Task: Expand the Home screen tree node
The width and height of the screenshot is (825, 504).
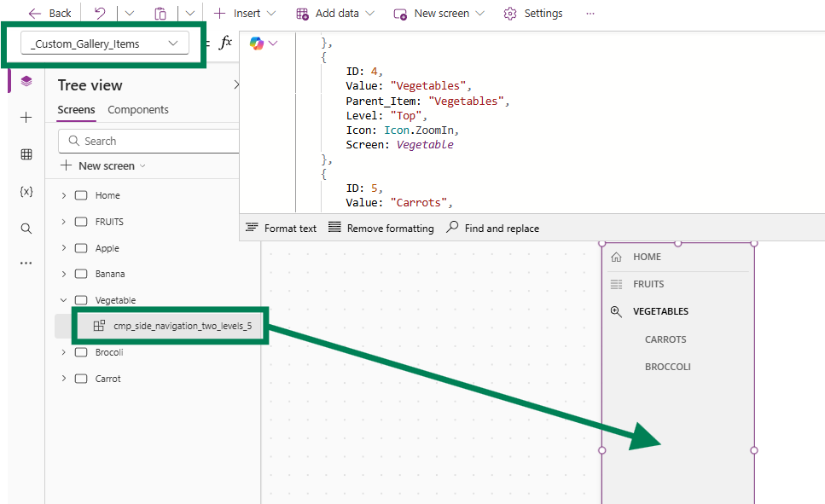Action: [63, 196]
